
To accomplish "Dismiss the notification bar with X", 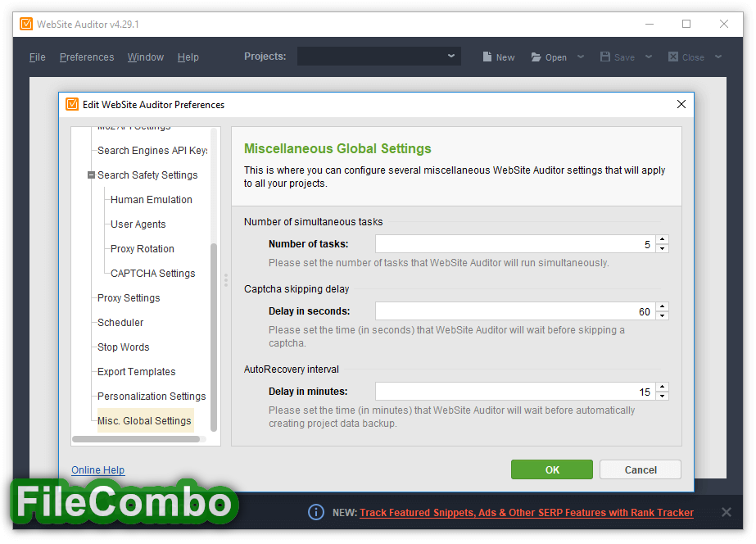I will (727, 512).
